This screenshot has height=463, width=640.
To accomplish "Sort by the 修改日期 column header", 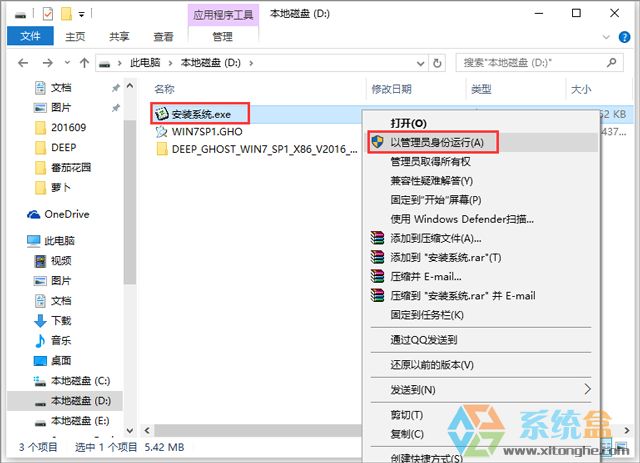I will [391, 89].
